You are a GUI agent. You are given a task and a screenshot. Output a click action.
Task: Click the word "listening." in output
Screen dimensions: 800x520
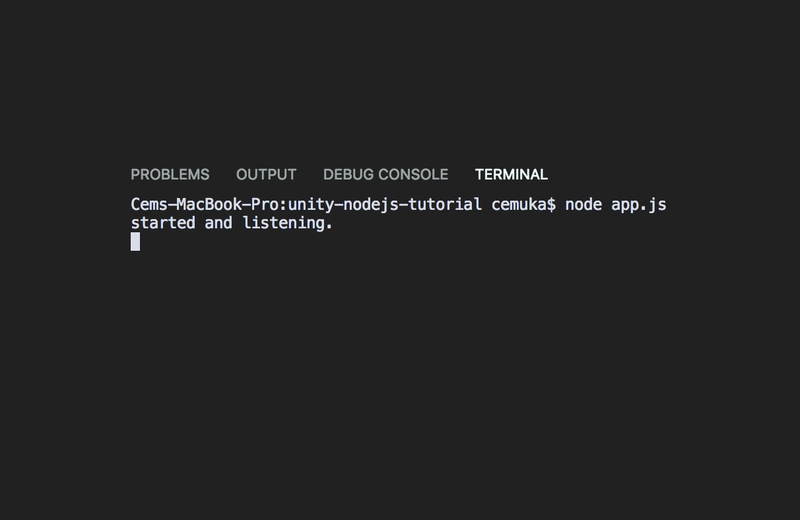click(x=287, y=223)
